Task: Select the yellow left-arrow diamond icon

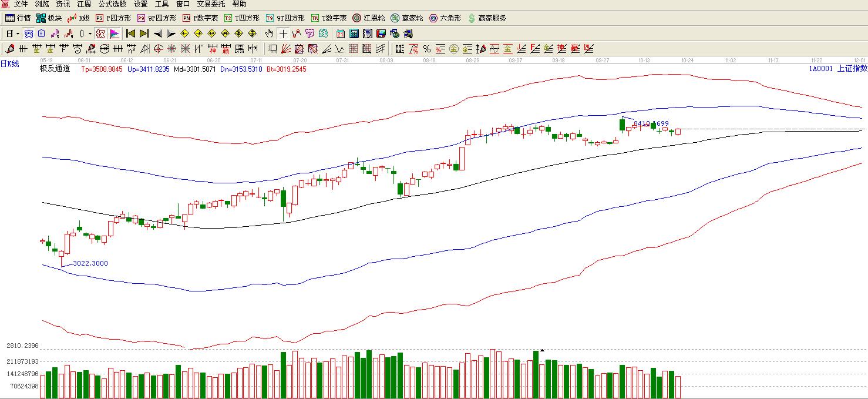Action: click(x=184, y=33)
